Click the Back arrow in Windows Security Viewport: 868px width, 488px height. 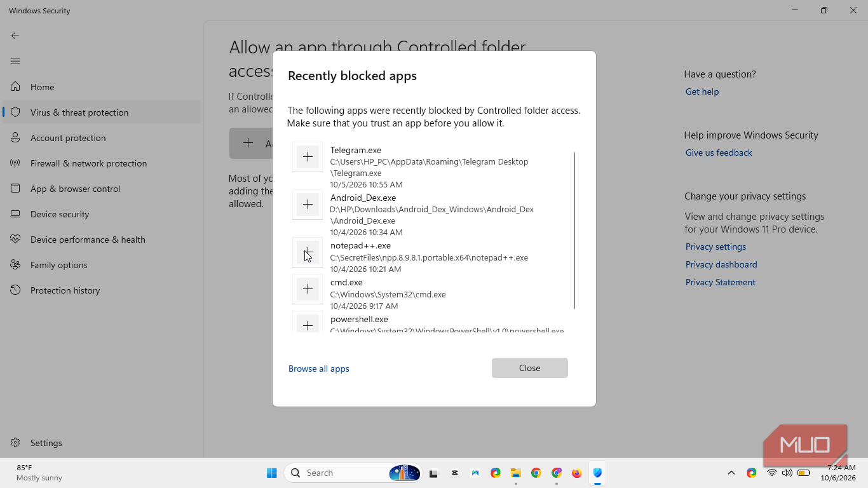click(15, 36)
